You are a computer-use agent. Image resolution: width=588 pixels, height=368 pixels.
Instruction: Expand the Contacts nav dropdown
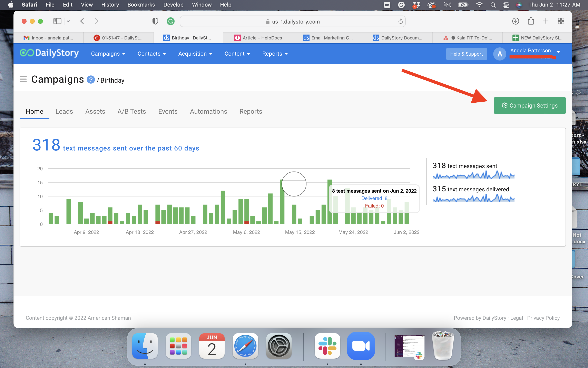pos(152,54)
